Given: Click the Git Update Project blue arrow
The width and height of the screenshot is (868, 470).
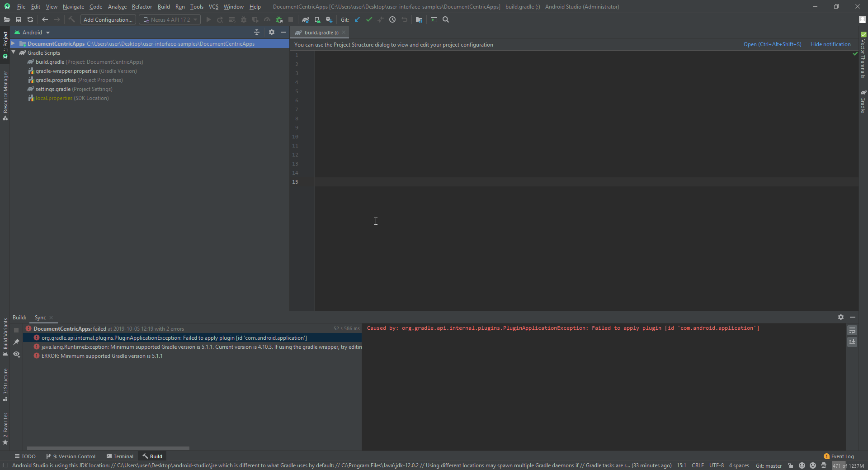Looking at the screenshot, I should pos(357,19).
